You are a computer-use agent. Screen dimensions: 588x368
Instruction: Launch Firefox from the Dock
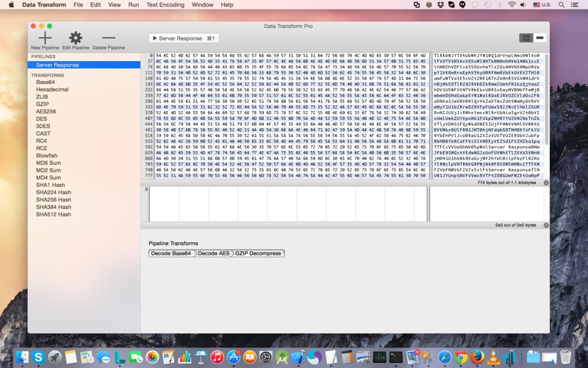tap(477, 357)
